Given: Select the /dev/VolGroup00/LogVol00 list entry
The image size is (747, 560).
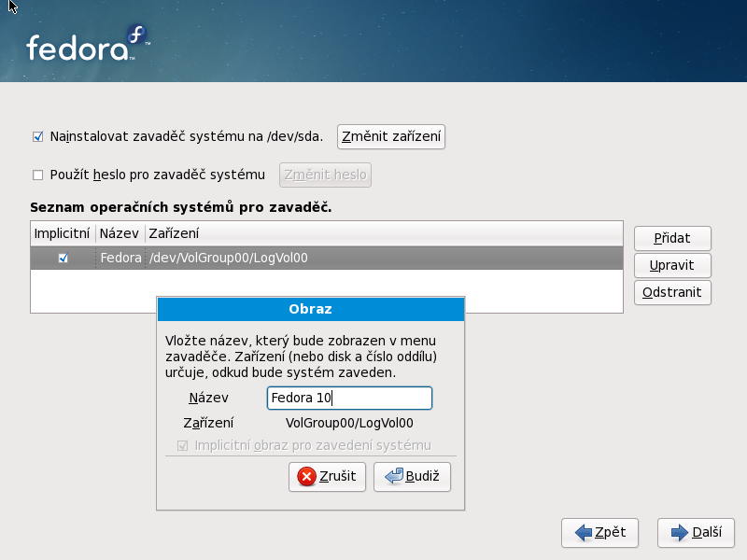Looking at the screenshot, I should (x=228, y=259).
